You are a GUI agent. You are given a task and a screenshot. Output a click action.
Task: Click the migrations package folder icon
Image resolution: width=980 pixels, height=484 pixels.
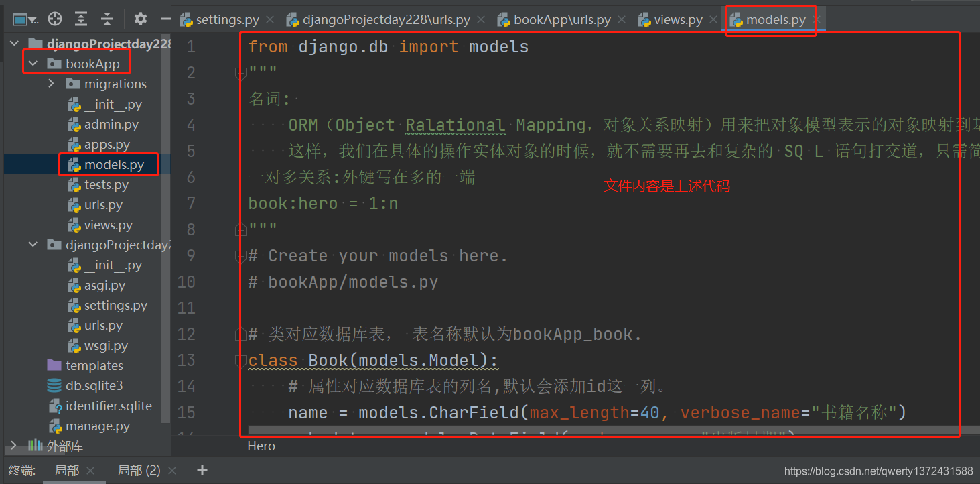coord(74,84)
